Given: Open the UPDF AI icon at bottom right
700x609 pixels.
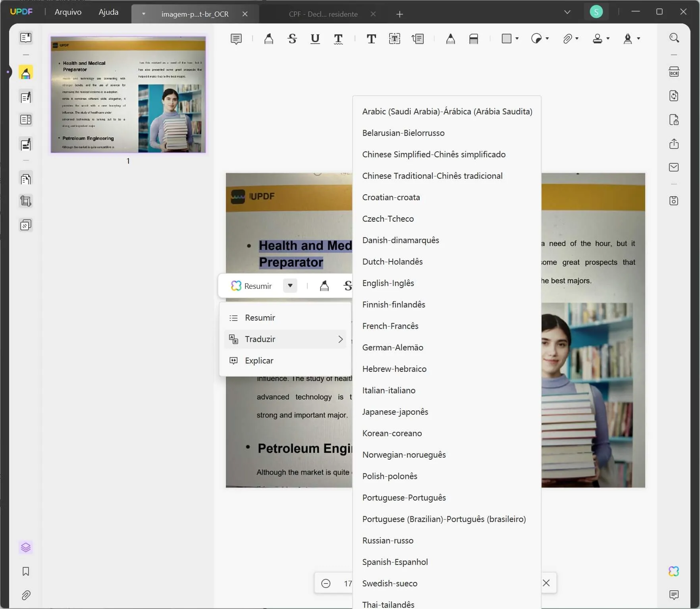Looking at the screenshot, I should (x=674, y=571).
